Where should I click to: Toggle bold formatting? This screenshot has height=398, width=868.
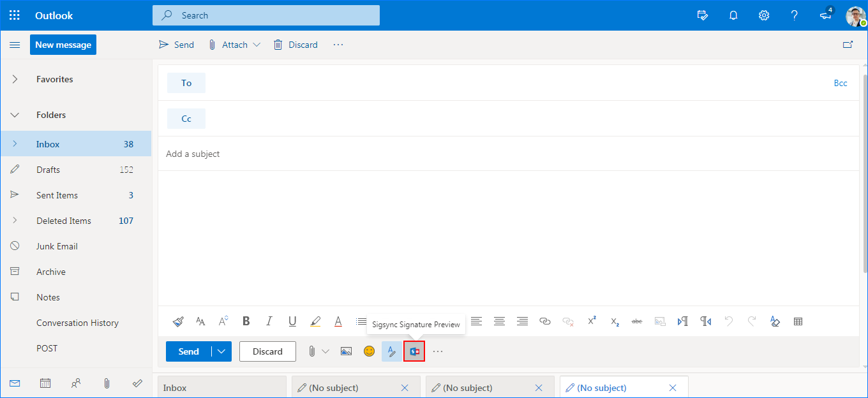point(246,321)
